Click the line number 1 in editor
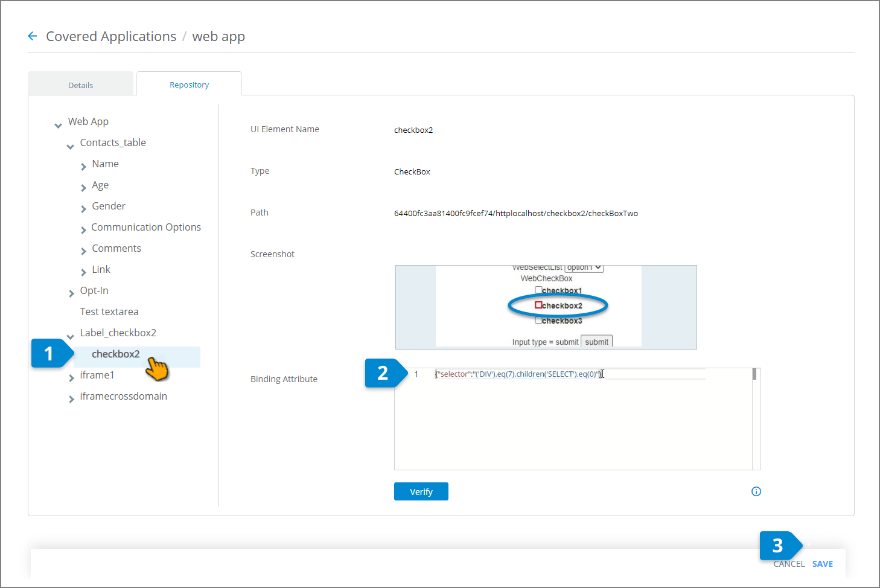The height and width of the screenshot is (588, 880). tap(416, 374)
